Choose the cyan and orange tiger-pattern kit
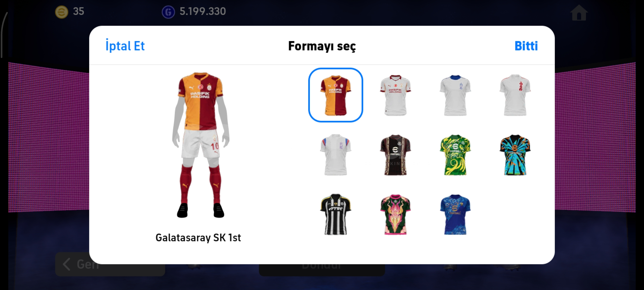644x290 pixels. pyautogui.click(x=515, y=155)
